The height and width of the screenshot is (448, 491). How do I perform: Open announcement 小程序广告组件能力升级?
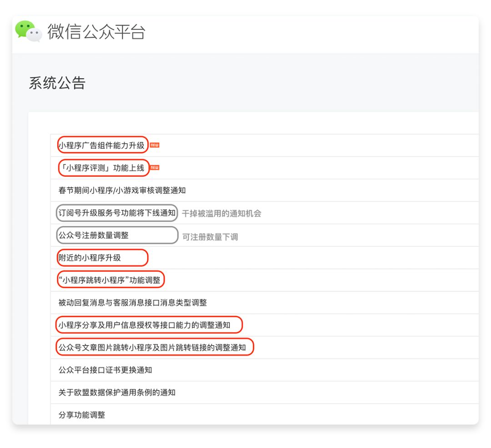tap(101, 145)
